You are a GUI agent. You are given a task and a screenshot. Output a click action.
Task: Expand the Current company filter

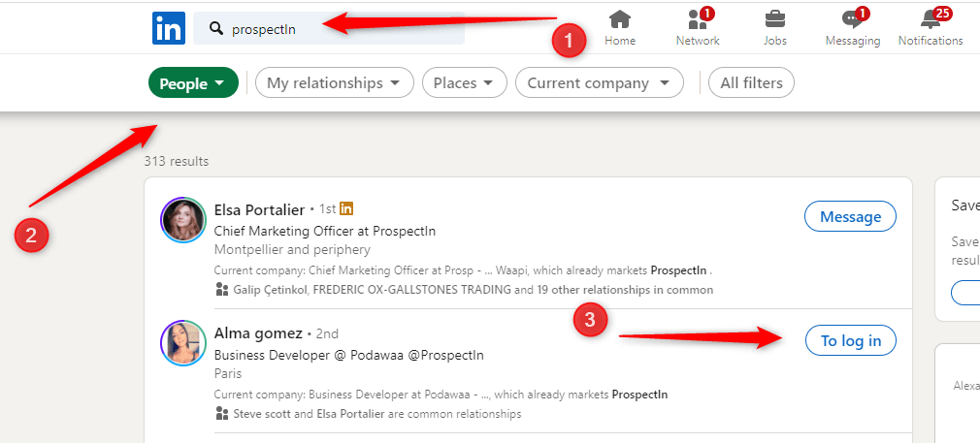[x=600, y=82]
